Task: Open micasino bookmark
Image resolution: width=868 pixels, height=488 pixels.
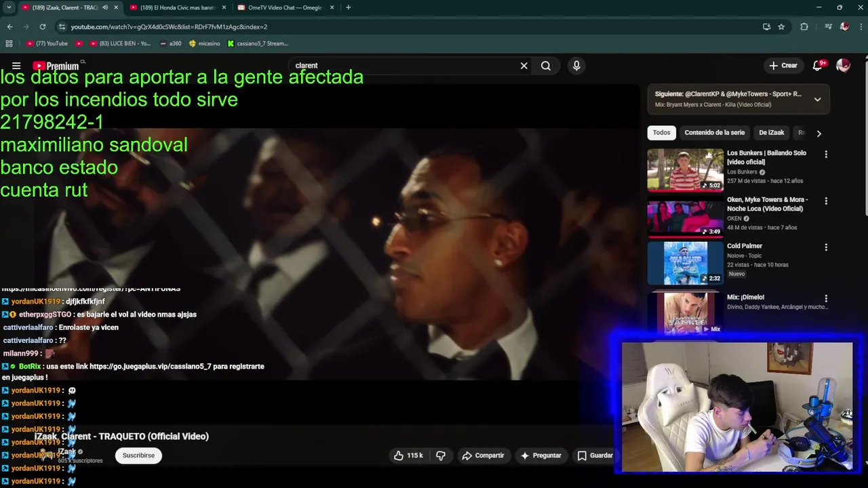Action: 204,43
